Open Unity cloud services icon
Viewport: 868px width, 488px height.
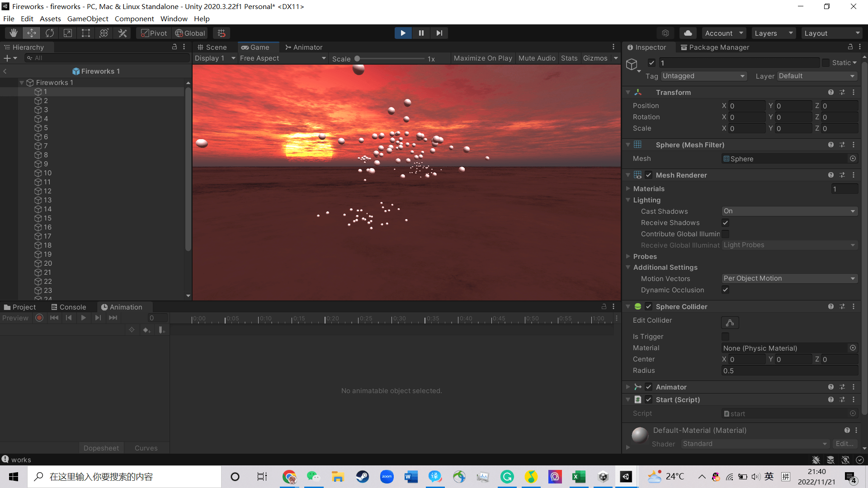(x=688, y=33)
